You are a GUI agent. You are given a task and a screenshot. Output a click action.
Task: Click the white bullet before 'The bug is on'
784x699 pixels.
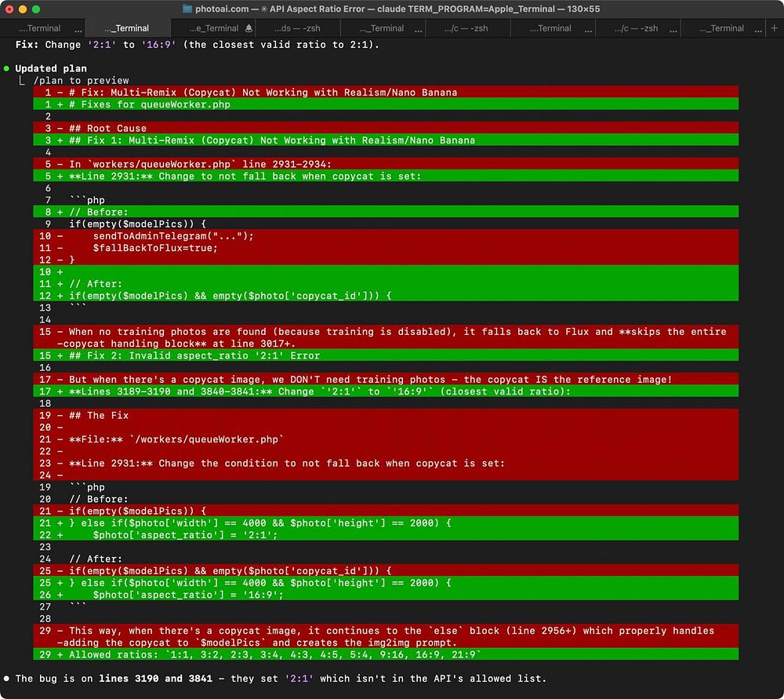click(x=6, y=679)
